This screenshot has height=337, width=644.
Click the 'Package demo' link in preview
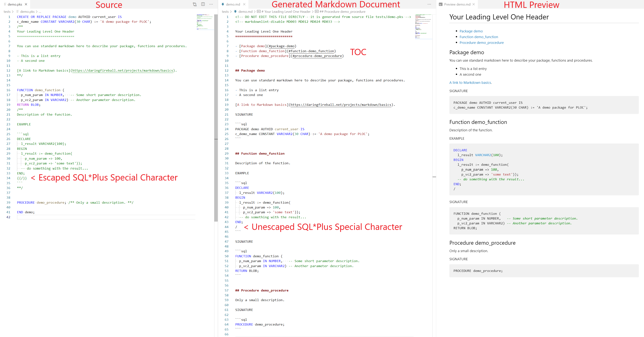pyautogui.click(x=471, y=31)
